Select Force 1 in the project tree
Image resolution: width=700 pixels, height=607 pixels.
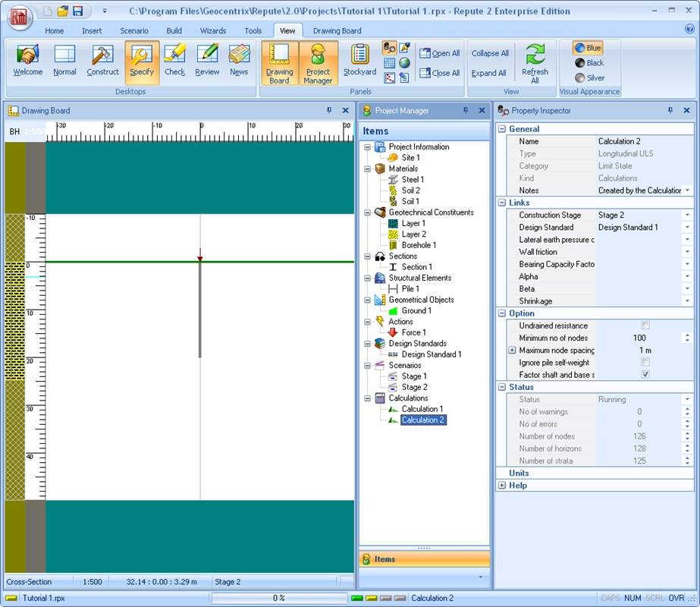(414, 333)
